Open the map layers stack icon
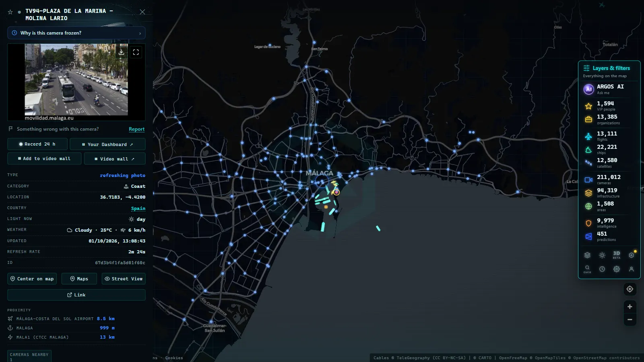The image size is (644, 362). pyautogui.click(x=587, y=255)
